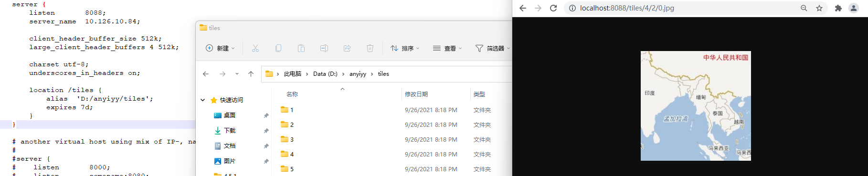Click the pin icon beside 桌面
The image size is (868, 176).
266,115
